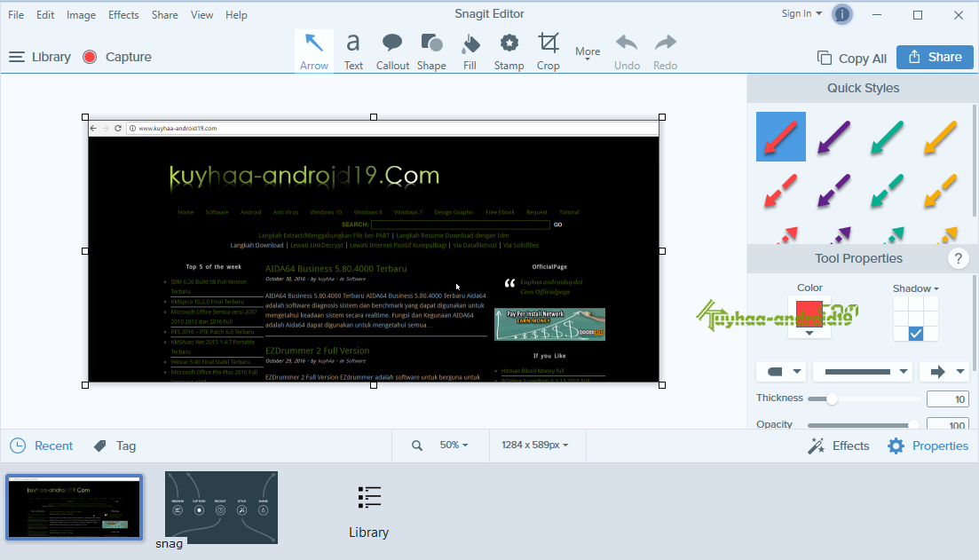Image resolution: width=979 pixels, height=560 pixels.
Task: Click the magnifier zoom icon
Action: (x=417, y=446)
